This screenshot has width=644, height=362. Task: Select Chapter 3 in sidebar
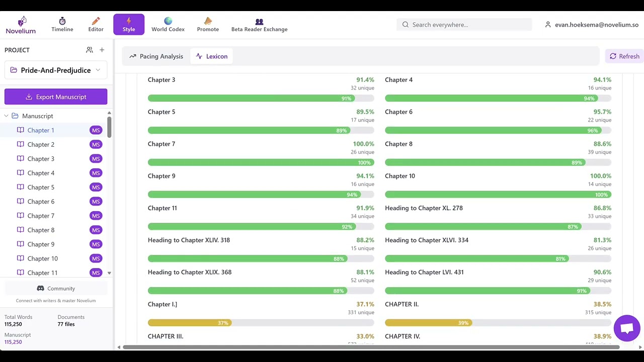pos(41,159)
